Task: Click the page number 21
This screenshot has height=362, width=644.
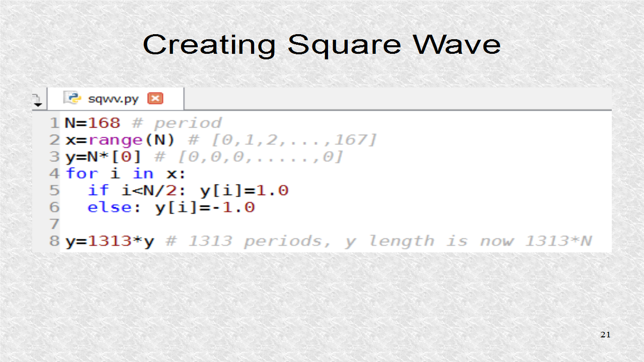Action: tap(606, 334)
